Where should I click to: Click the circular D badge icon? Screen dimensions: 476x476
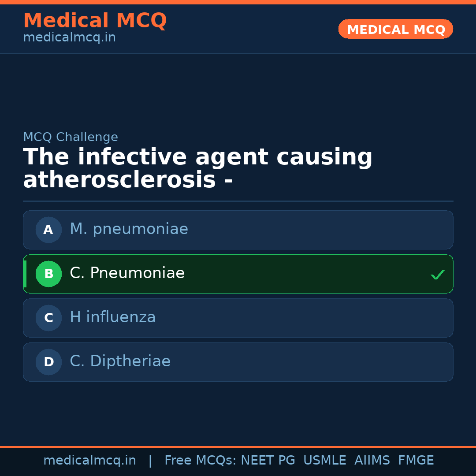click(48, 362)
